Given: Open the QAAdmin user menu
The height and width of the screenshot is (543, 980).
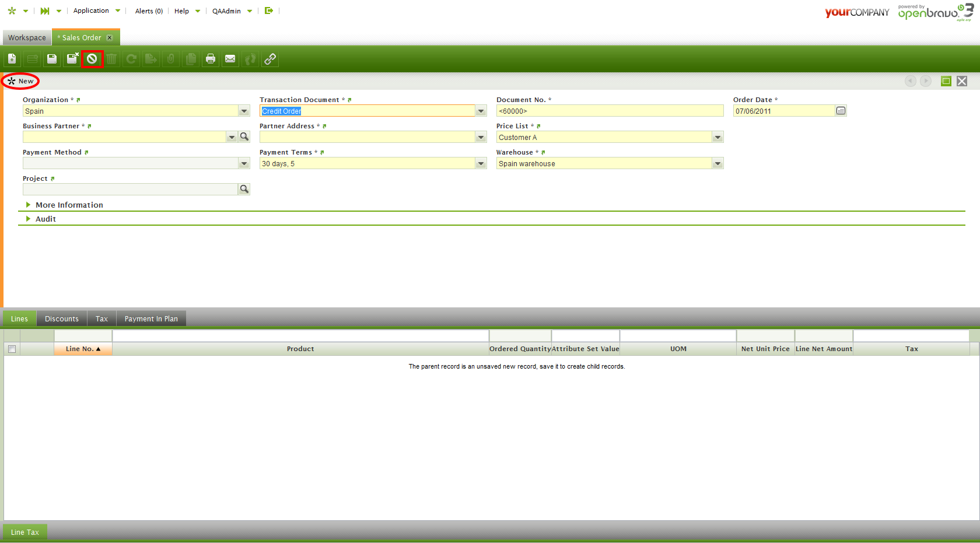Looking at the screenshot, I should 232,10.
